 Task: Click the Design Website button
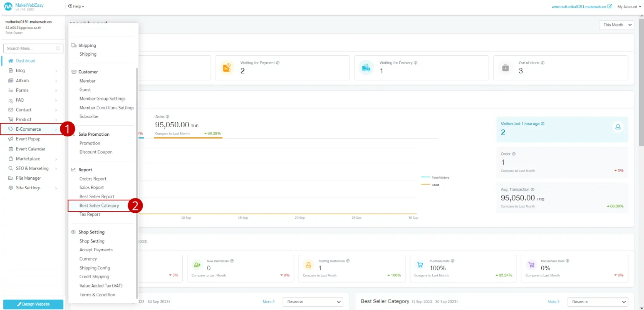(x=33, y=304)
